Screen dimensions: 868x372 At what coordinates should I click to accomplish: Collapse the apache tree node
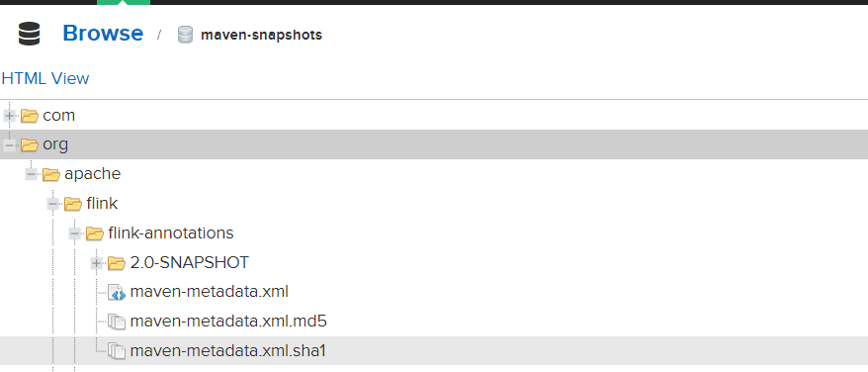[32, 175]
